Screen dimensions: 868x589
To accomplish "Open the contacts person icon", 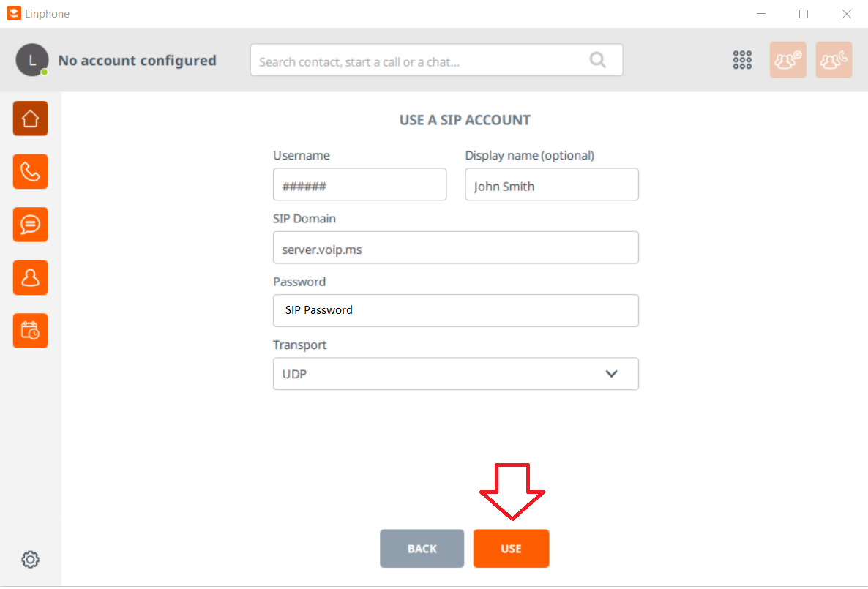I will [x=31, y=278].
